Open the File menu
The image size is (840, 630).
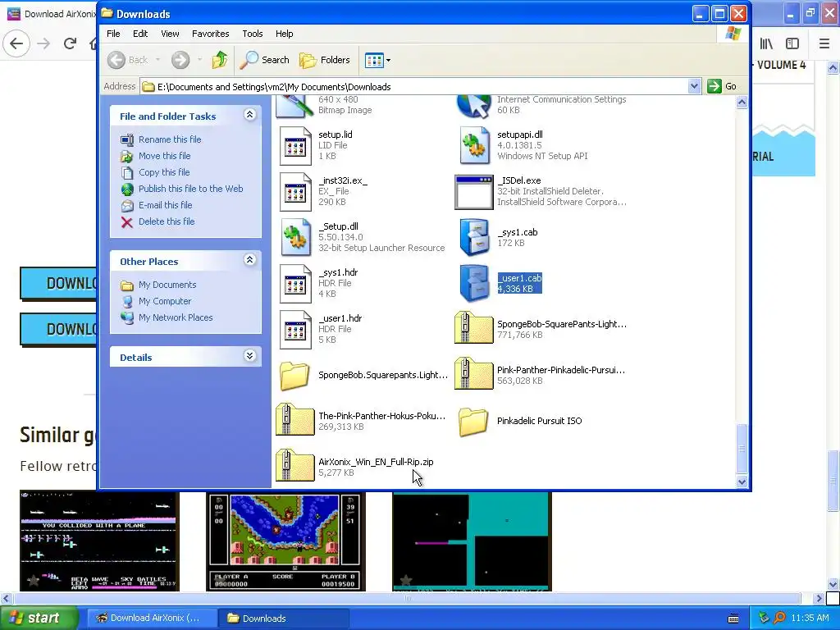pyautogui.click(x=113, y=34)
